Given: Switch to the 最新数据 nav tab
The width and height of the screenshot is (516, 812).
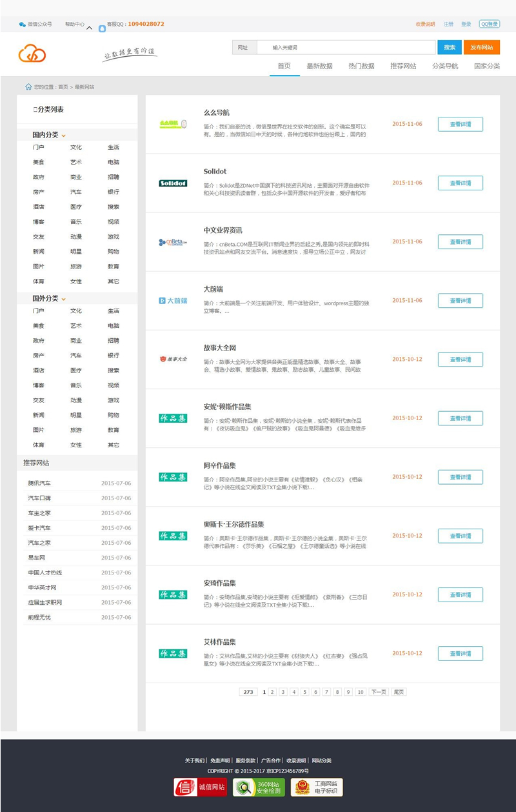Looking at the screenshot, I should click(x=319, y=66).
